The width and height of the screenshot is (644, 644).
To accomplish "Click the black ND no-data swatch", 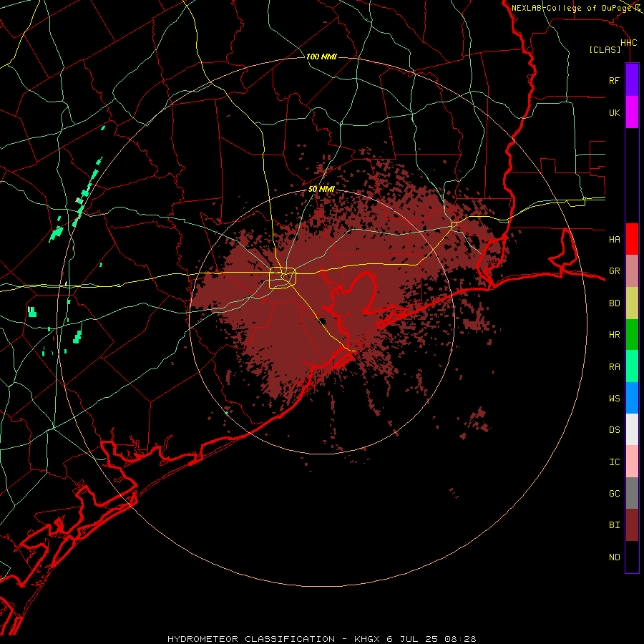I will click(632, 557).
